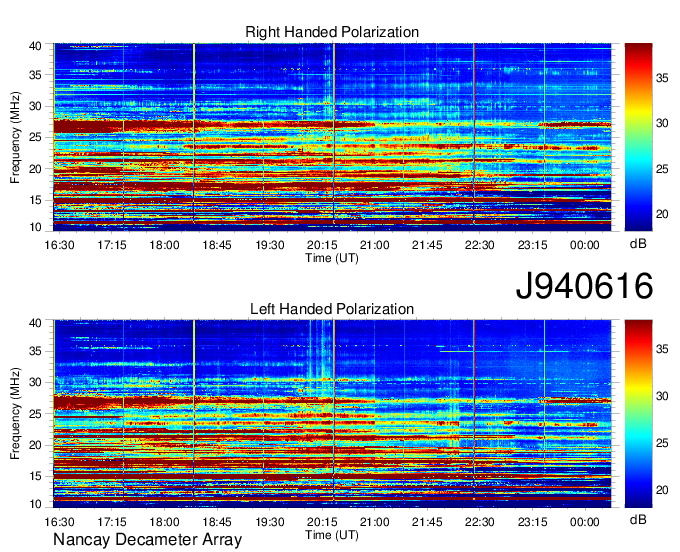The height and width of the screenshot is (552, 680).
Task: Click the '25' dB label on the Left Handed colorbar
Action: (x=662, y=443)
